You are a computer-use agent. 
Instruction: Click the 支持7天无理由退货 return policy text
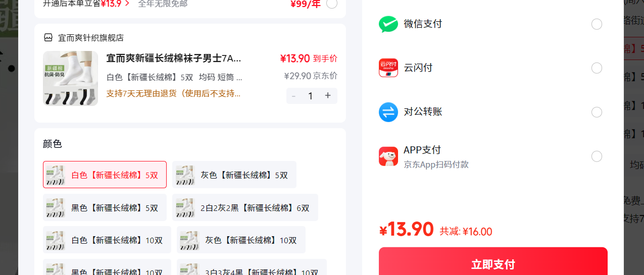click(173, 93)
